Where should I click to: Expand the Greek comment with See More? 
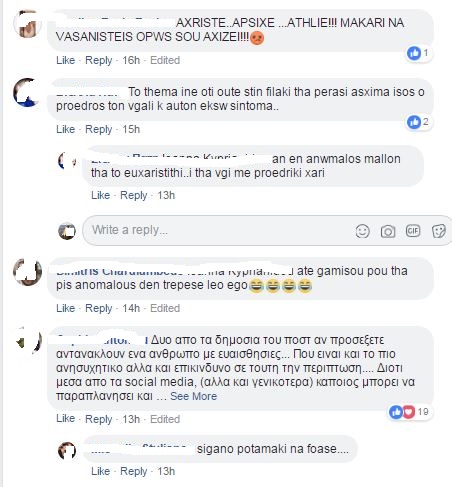[193, 396]
